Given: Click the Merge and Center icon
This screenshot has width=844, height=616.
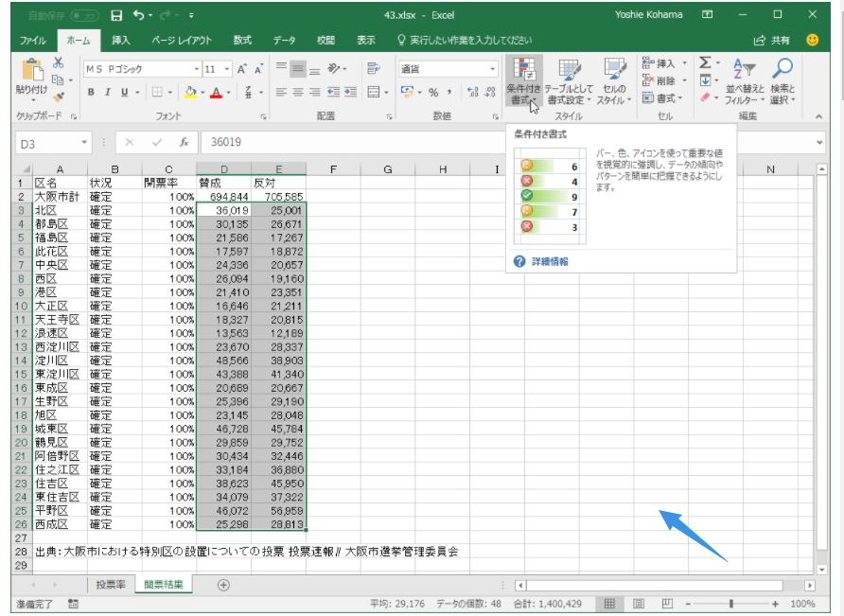Looking at the screenshot, I should (x=374, y=92).
